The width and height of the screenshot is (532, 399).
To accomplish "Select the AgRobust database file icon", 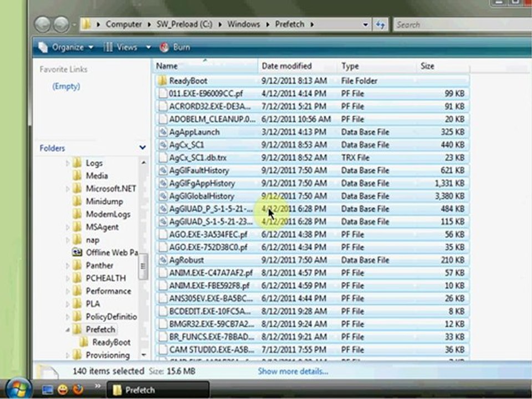I will coord(163,260).
